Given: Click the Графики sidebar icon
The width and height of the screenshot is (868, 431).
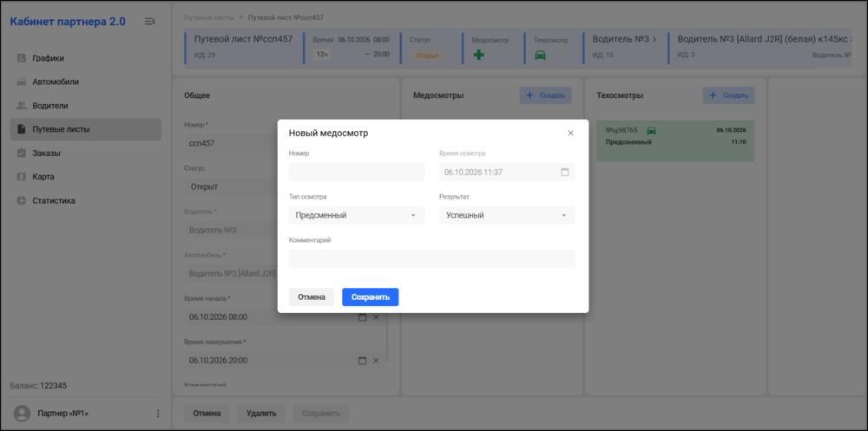Looking at the screenshot, I should coord(22,58).
